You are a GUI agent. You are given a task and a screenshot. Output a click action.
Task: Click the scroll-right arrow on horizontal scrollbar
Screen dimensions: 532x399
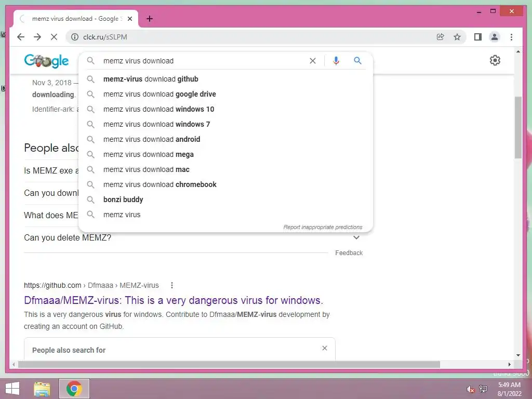click(x=509, y=364)
